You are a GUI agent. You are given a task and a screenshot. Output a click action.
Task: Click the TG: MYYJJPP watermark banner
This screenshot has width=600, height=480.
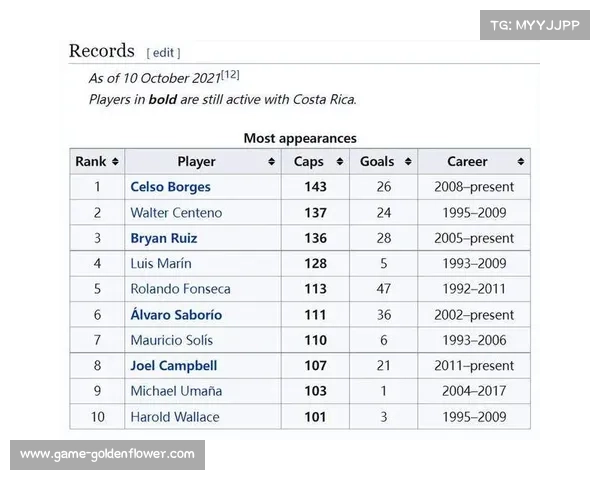[535, 26]
